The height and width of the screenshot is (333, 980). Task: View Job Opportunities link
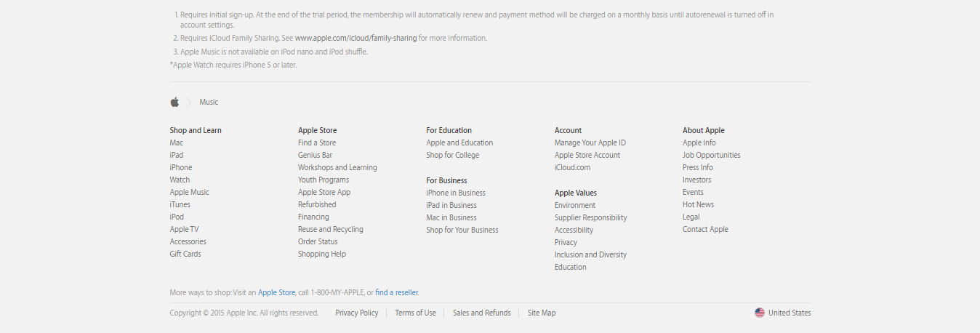(x=711, y=156)
